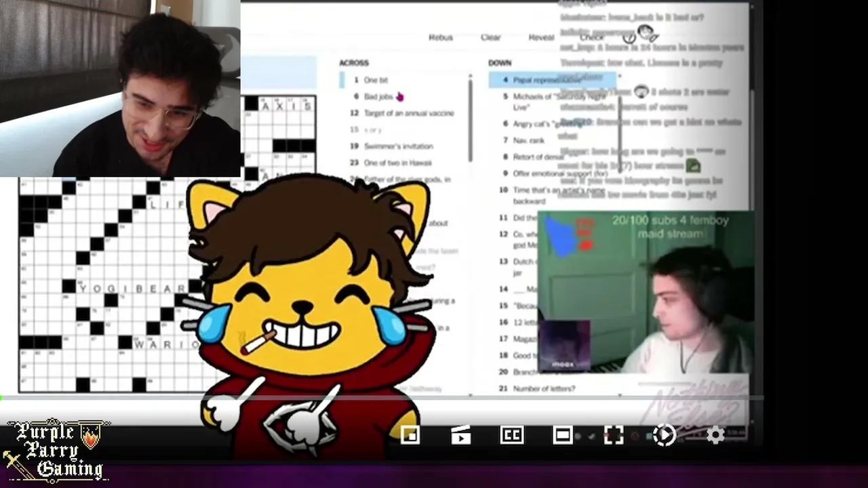868x488 pixels.
Task: Open the Rebus option in crossword toolbar
Action: [441, 37]
